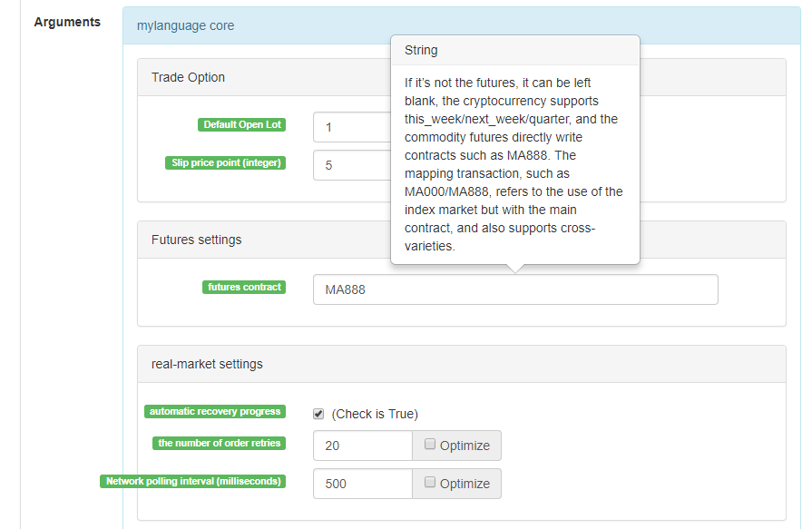Click the Arguments section label
The height and width of the screenshot is (529, 812).
[x=67, y=22]
